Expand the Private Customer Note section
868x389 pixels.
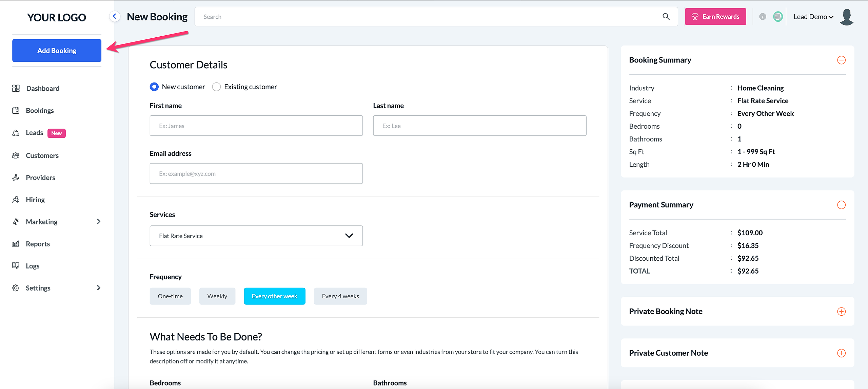pyautogui.click(x=841, y=353)
